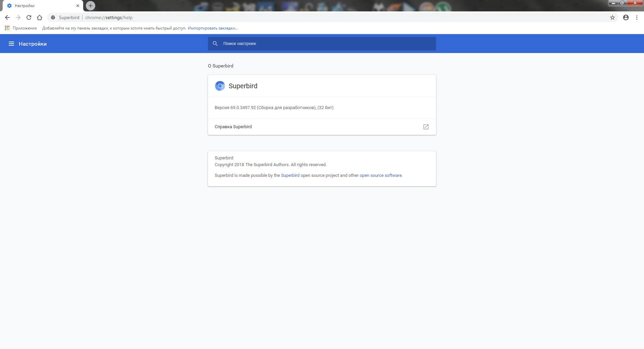Image resolution: width=644 pixels, height=349 pixels.
Task: Click the Superbird logo icon
Action: tap(220, 86)
